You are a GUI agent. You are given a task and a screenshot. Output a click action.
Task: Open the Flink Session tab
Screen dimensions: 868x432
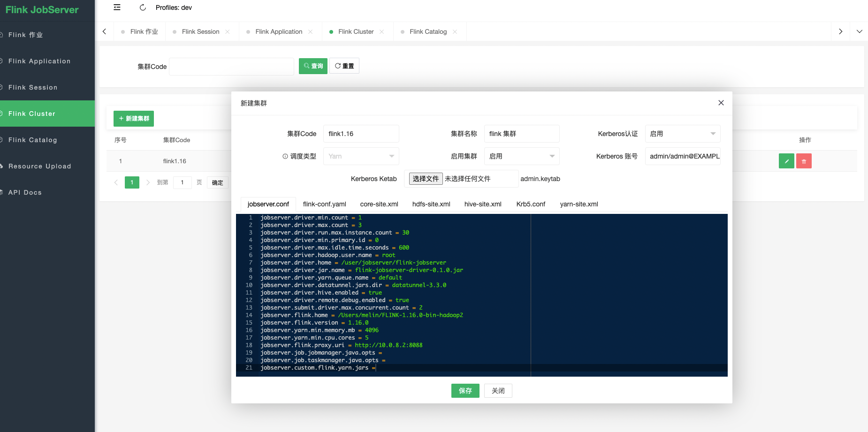point(200,31)
